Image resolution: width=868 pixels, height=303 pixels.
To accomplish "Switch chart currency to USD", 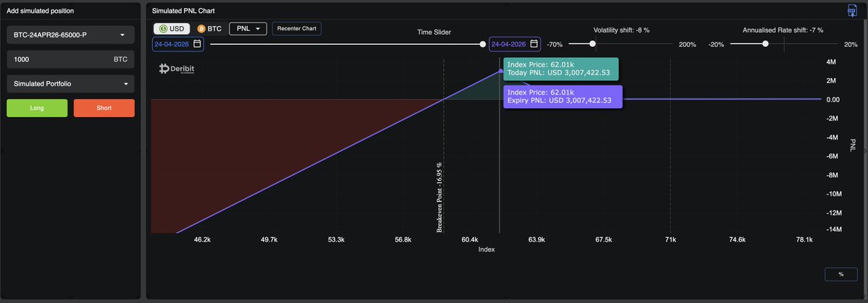I will (172, 29).
